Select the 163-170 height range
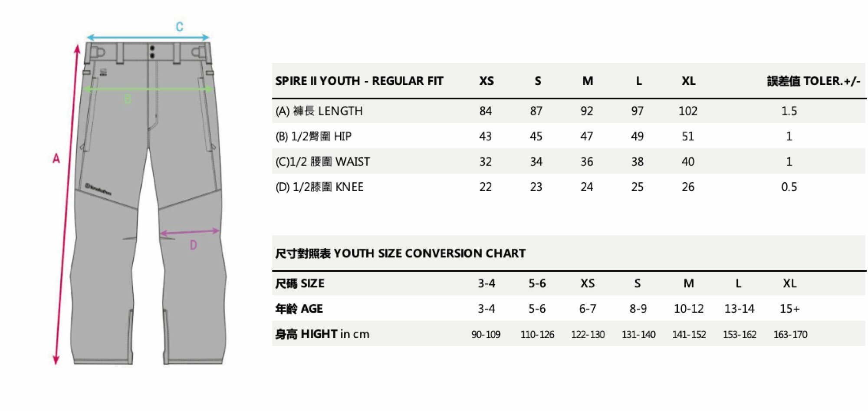 pyautogui.click(x=790, y=335)
